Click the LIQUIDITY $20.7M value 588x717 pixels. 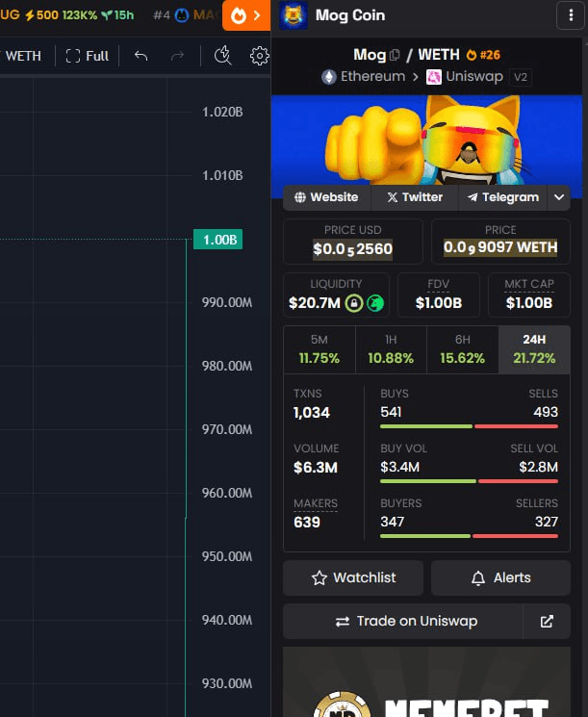click(x=315, y=303)
